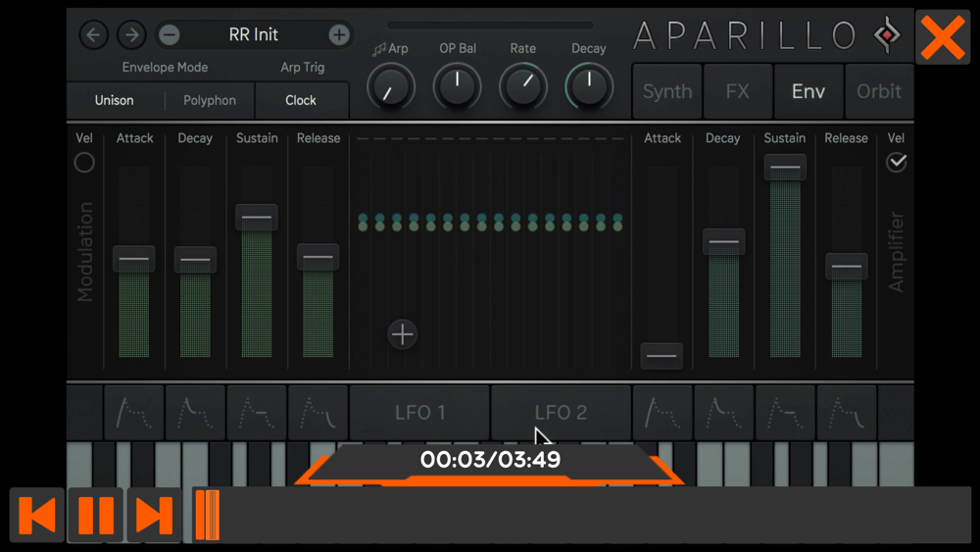Pause the tutorial video

pyautogui.click(x=96, y=516)
